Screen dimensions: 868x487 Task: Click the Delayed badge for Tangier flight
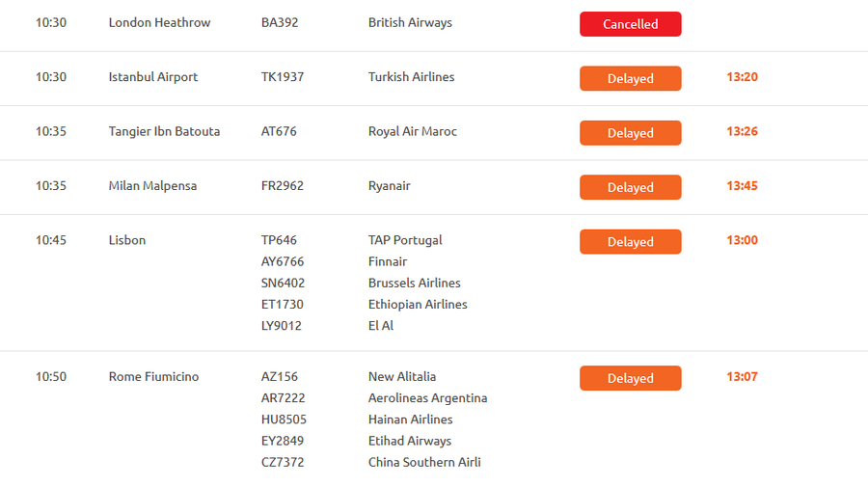(x=630, y=133)
